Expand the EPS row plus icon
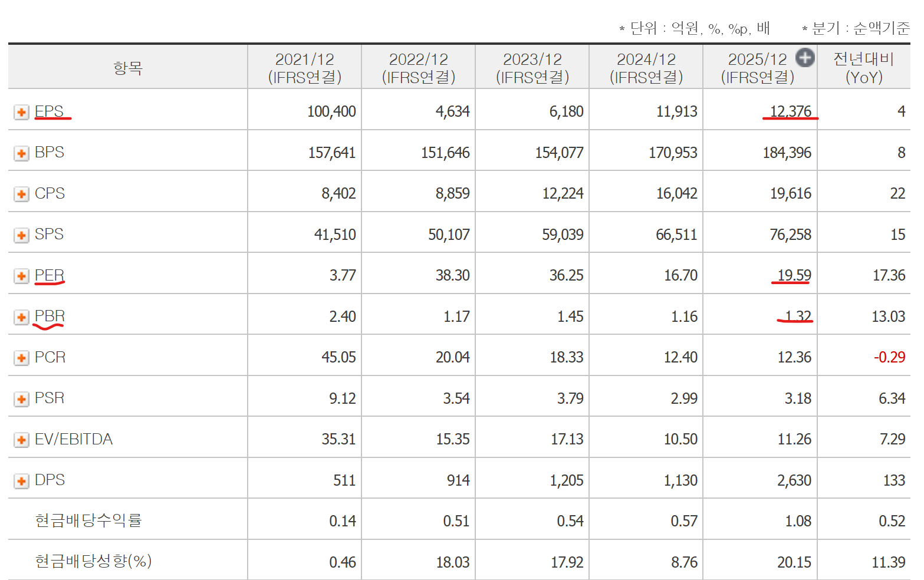Viewport: 924px width, 580px height. pos(22,112)
